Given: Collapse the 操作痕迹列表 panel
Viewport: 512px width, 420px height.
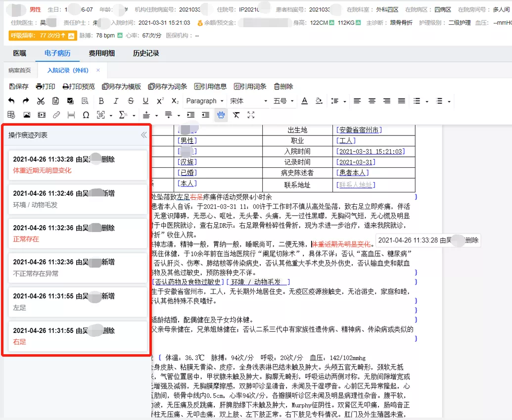Looking at the screenshot, I should point(143,135).
